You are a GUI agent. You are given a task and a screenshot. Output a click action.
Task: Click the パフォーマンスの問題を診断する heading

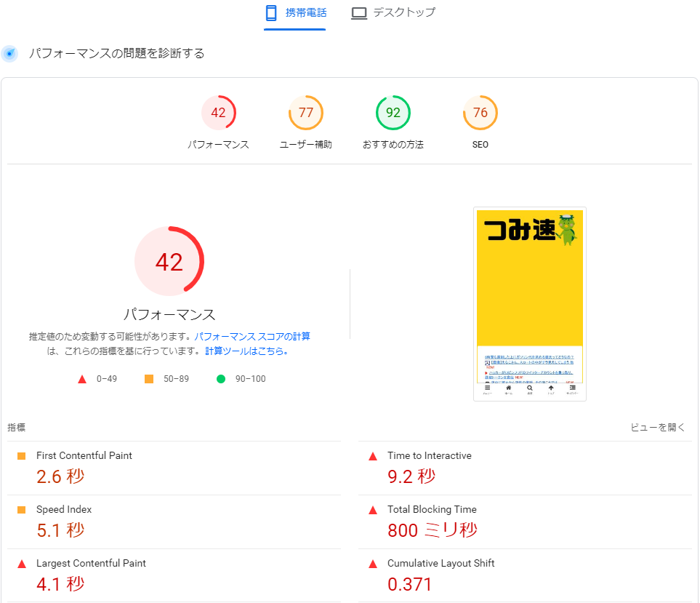[x=116, y=54]
